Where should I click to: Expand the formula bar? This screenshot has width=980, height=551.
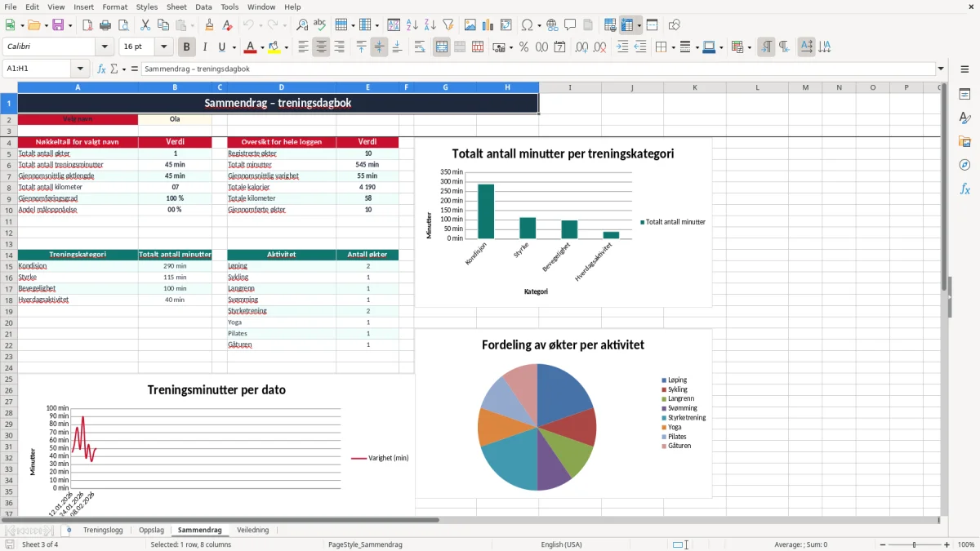coord(942,69)
